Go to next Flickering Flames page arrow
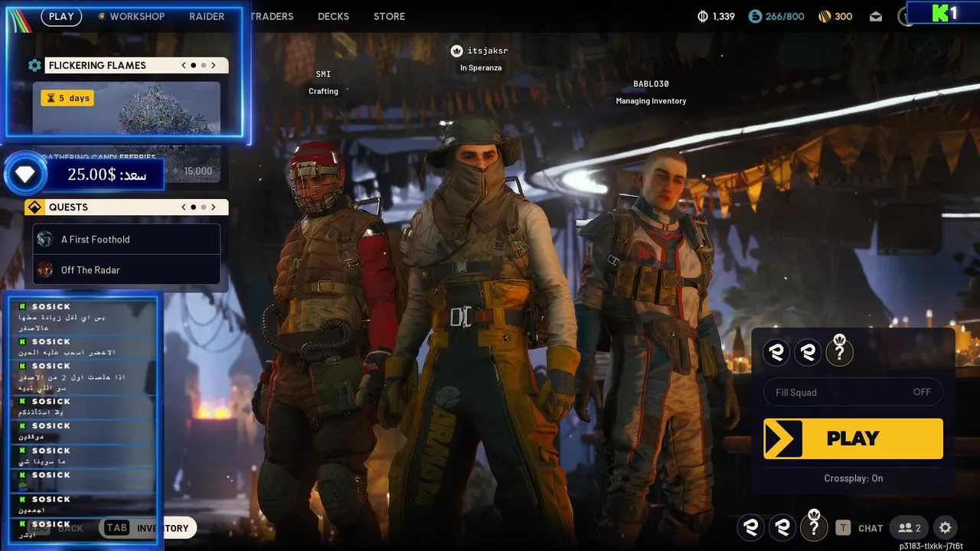 (214, 65)
